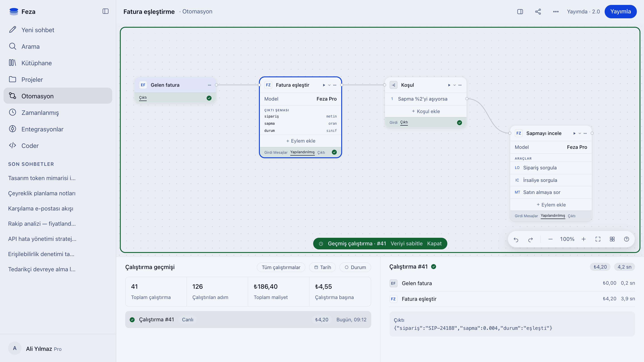Click the Sapma %2'yi aşıyorsa condition row
Screen dimensions: 644x362
pos(426,99)
